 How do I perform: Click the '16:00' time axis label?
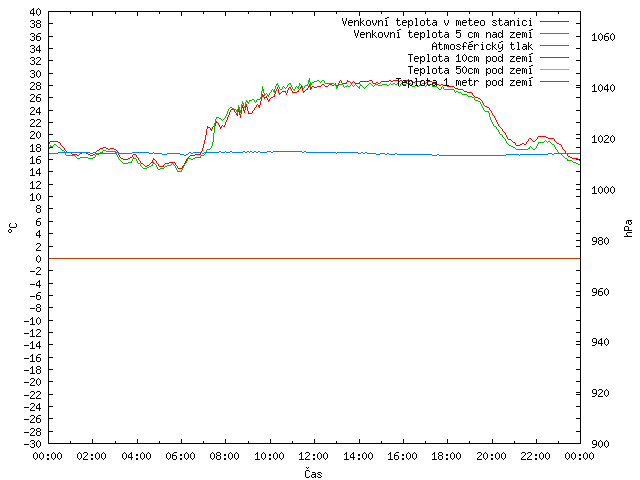(402, 456)
